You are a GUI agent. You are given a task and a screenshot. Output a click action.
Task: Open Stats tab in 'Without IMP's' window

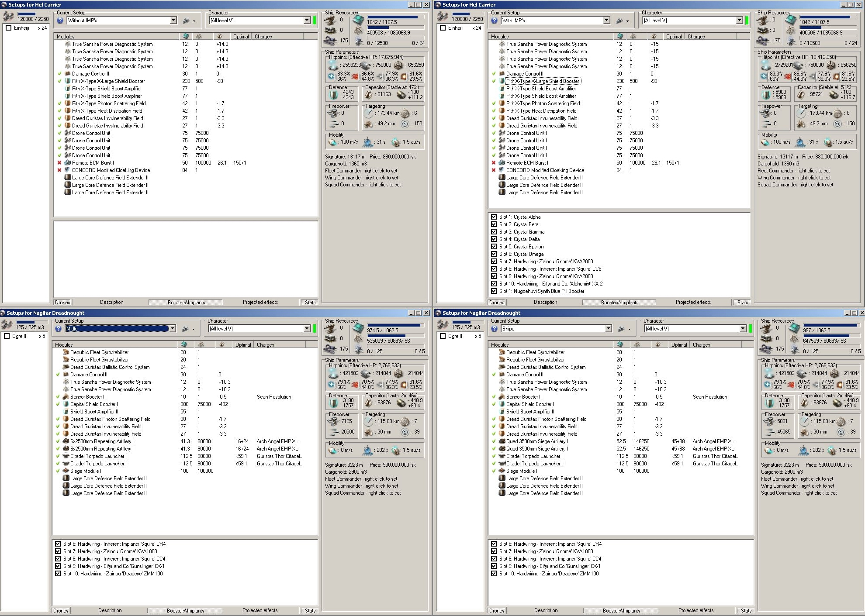tap(310, 302)
